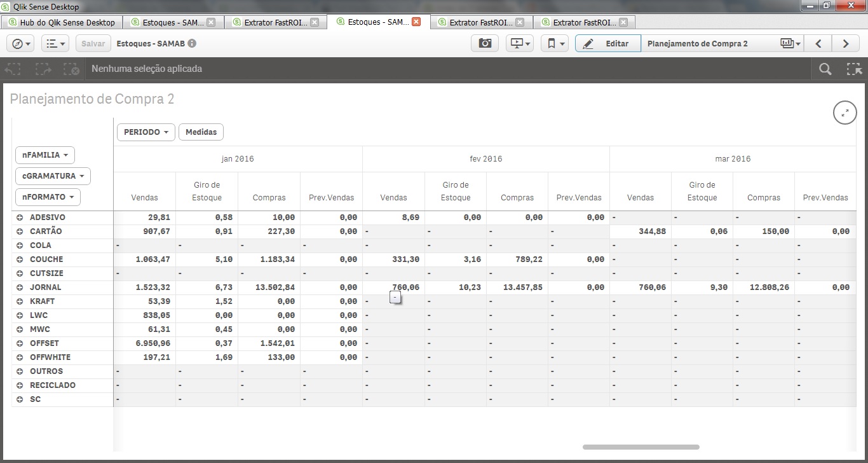Click the jan 2016 period header

coord(238,159)
